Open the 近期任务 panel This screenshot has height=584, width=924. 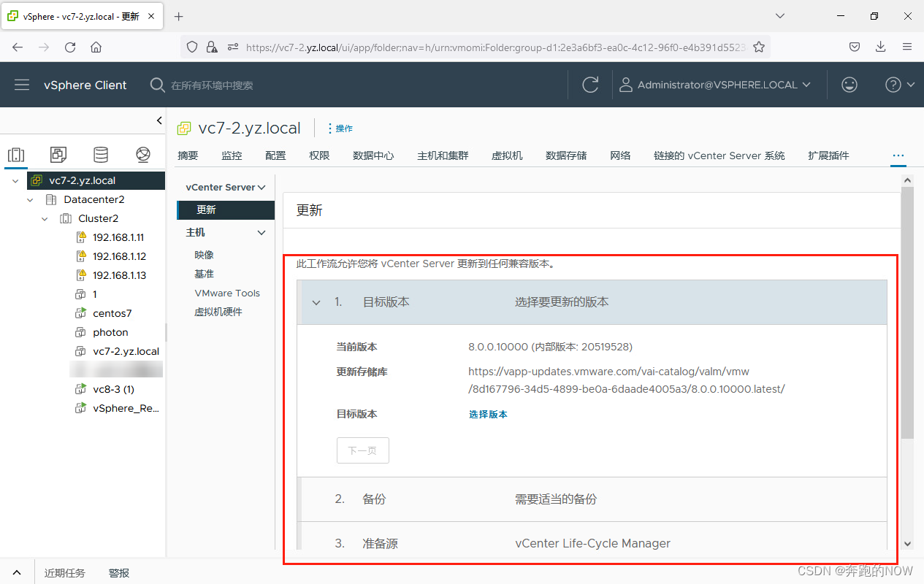pos(65,573)
